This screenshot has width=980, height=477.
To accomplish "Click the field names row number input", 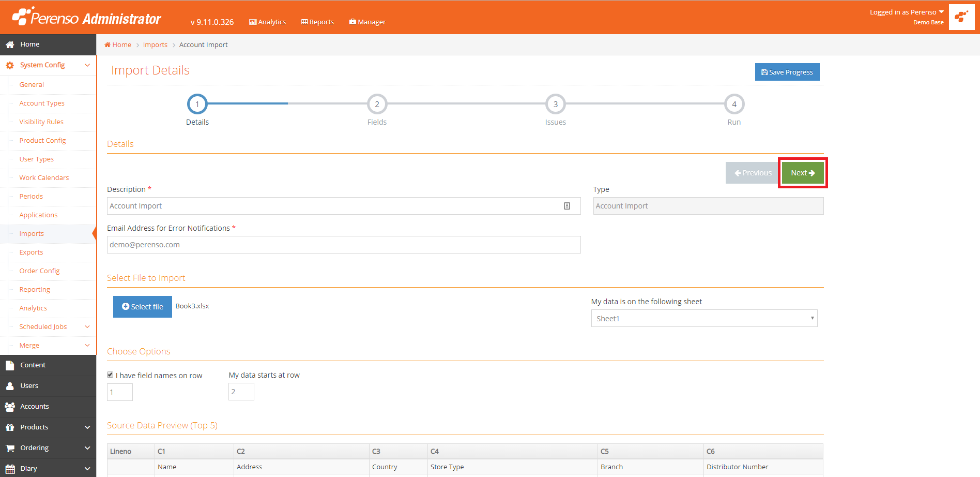I will pos(120,392).
